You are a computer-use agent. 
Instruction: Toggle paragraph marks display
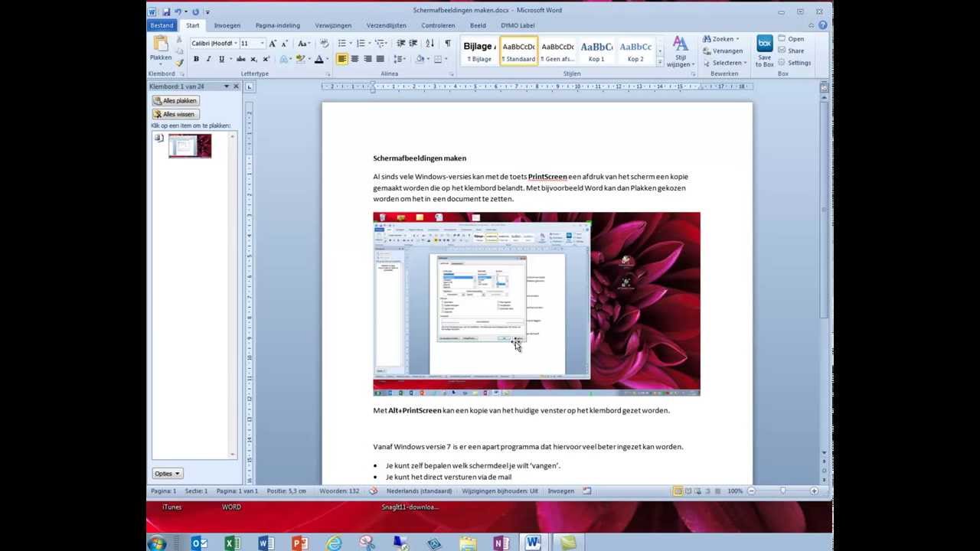448,44
